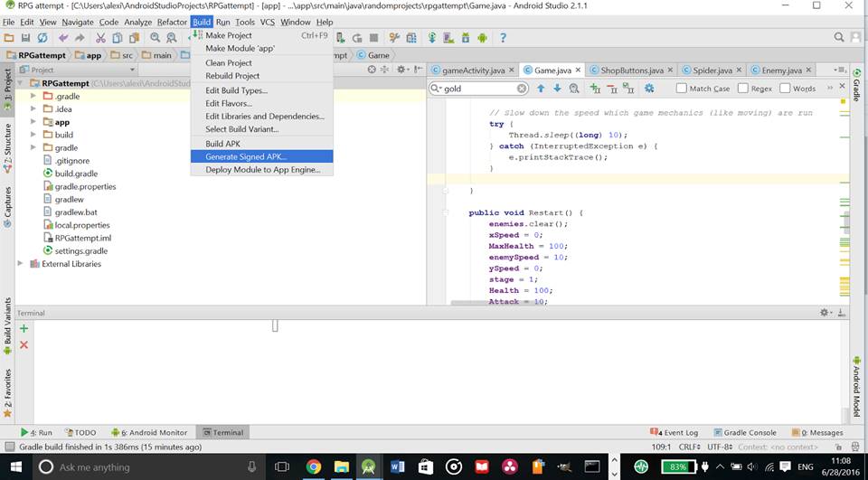Select Generate Signed APK menu entry
Image resolution: width=868 pixels, height=480 pixels.
[x=262, y=156]
